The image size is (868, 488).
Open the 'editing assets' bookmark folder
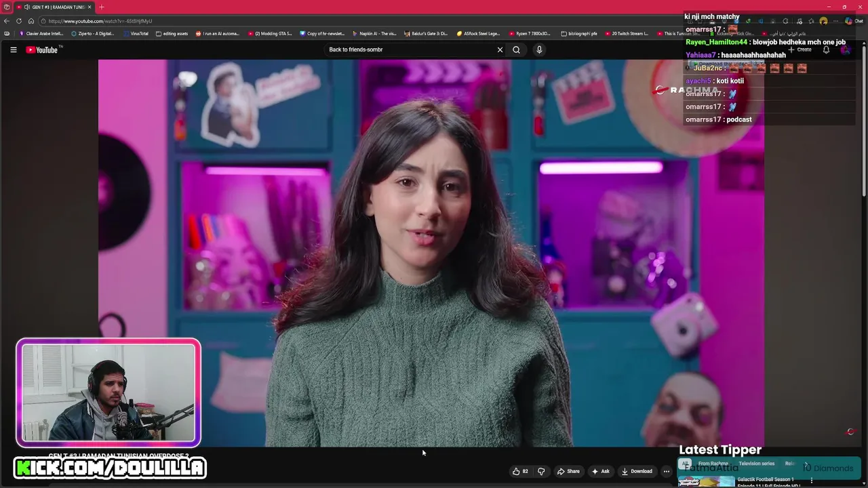172,33
